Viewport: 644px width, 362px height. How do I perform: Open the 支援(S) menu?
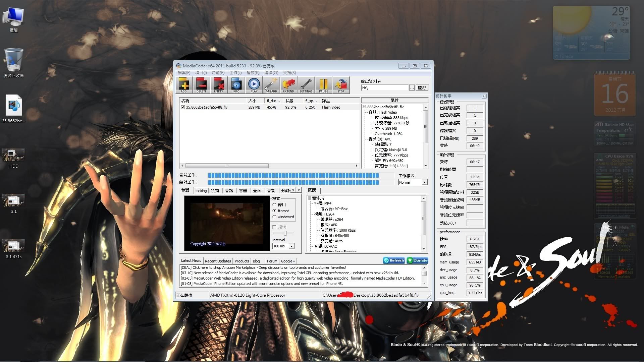289,73
